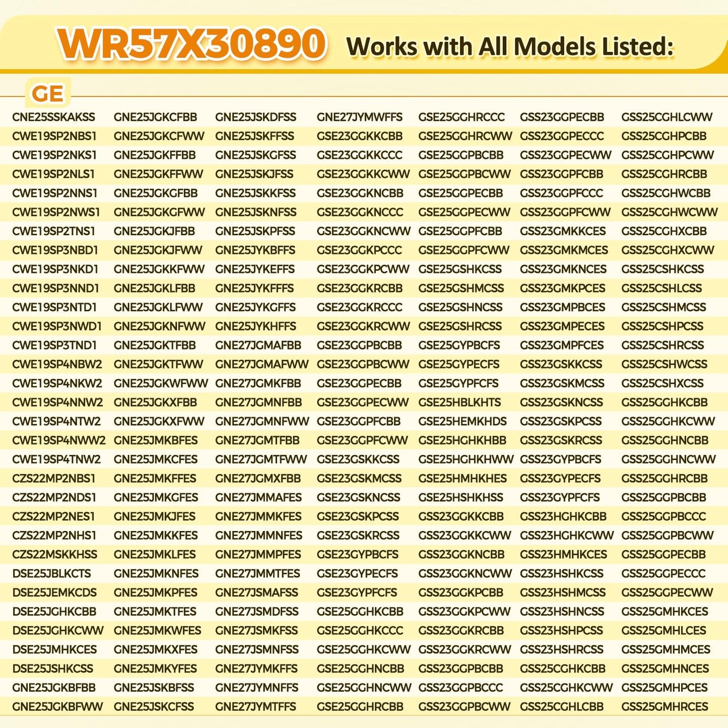Pick model GSS25GMHRCES
728x728 pixels.
pos(665,707)
